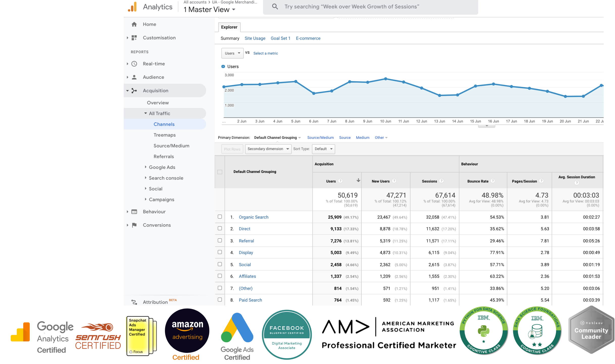
Task: Click the Users descending sort arrow
Action: 358,180
